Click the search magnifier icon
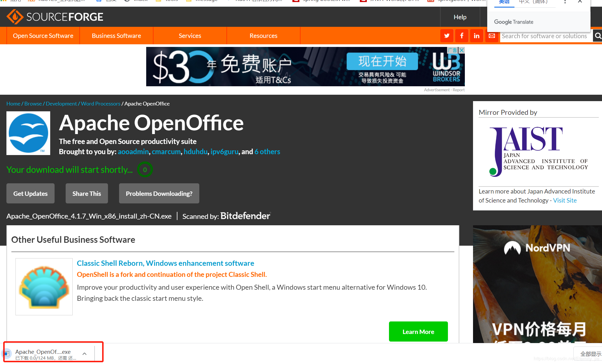Image resolution: width=602 pixels, height=364 pixels. click(598, 36)
